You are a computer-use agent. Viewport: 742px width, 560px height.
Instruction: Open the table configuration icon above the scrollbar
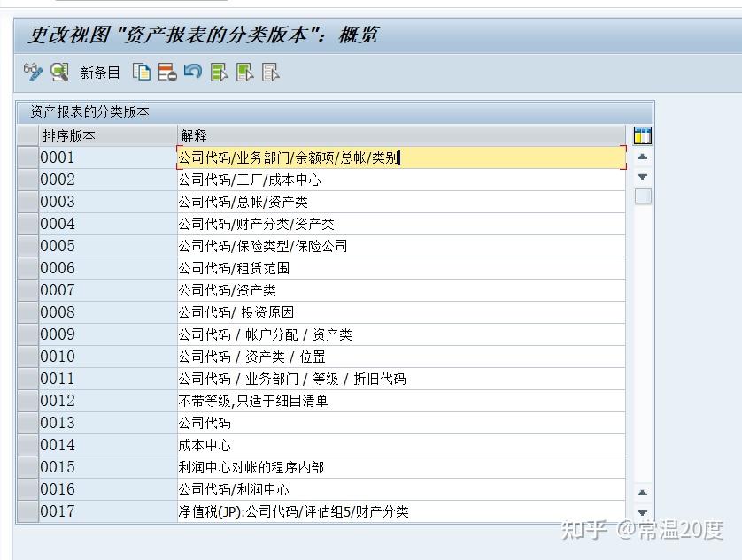(643, 134)
